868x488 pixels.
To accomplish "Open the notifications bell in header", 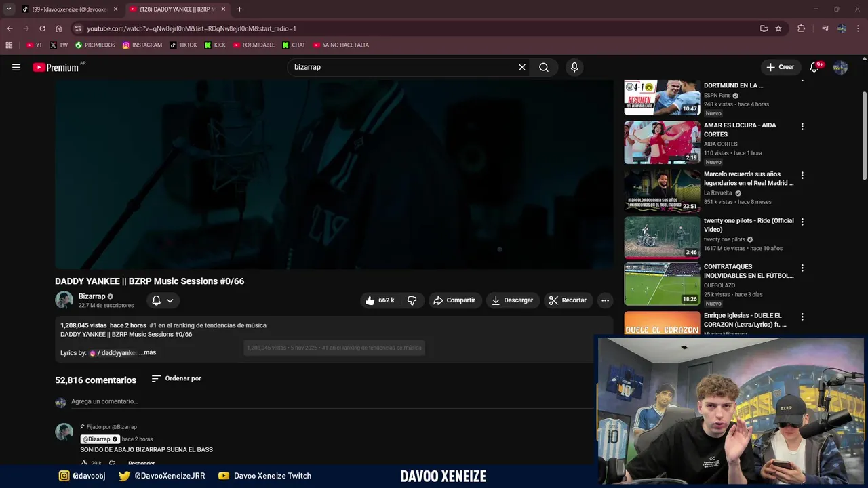I will tap(814, 67).
